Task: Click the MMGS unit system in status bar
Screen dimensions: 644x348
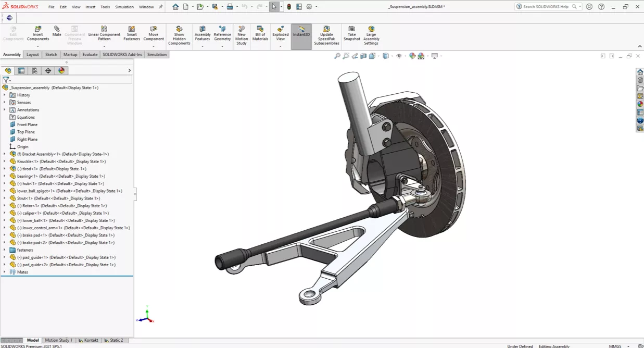Action: [x=615, y=346]
